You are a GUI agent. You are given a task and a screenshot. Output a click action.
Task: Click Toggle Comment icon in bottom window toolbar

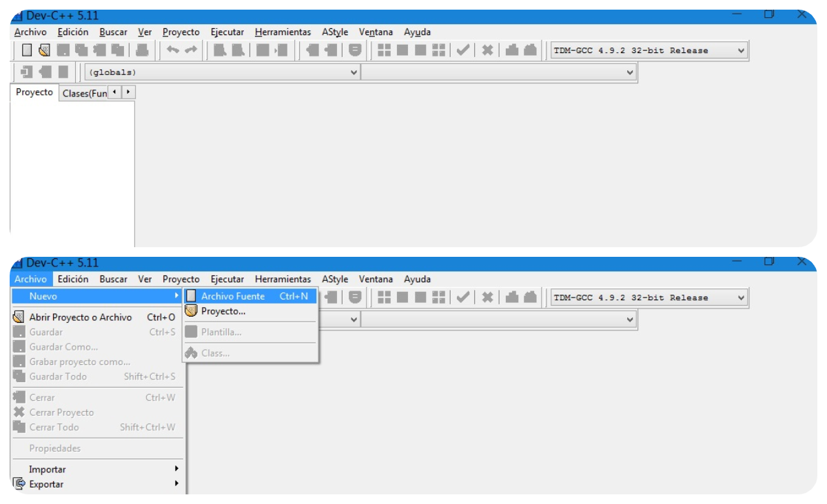click(x=355, y=297)
